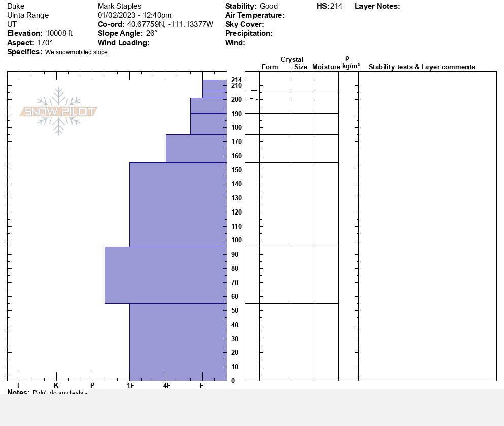Click the "200" depth label
Viewport: 504px width, 426px height.
(x=237, y=100)
